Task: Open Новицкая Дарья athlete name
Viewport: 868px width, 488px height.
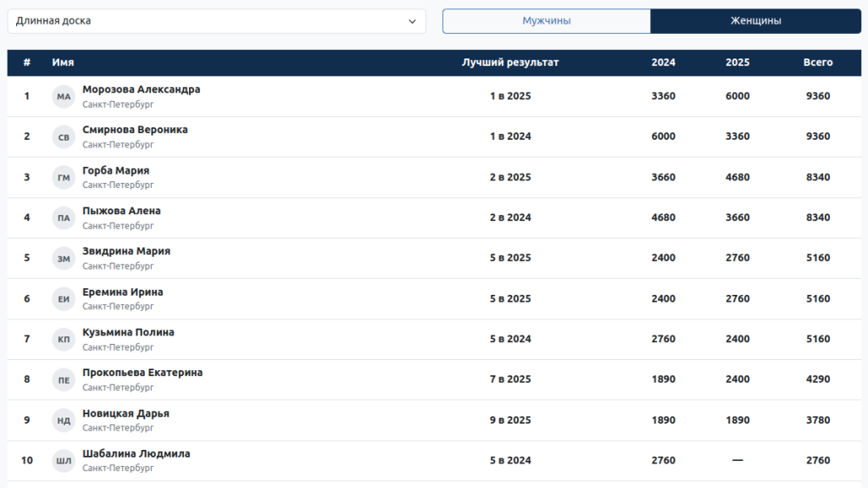Action: [x=125, y=413]
